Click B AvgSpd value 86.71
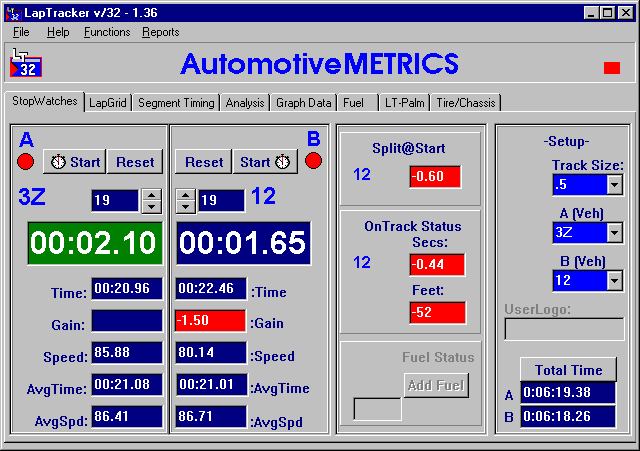Image resolution: width=640 pixels, height=451 pixels. 211,417
